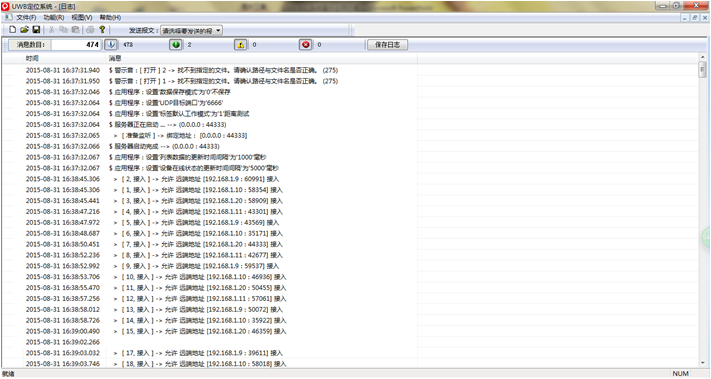Click the Save floppy disk icon
The image size is (711, 379).
tap(36, 30)
